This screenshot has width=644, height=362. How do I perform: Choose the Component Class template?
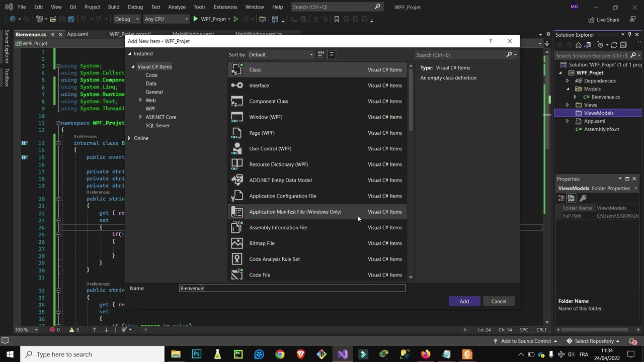(x=317, y=101)
